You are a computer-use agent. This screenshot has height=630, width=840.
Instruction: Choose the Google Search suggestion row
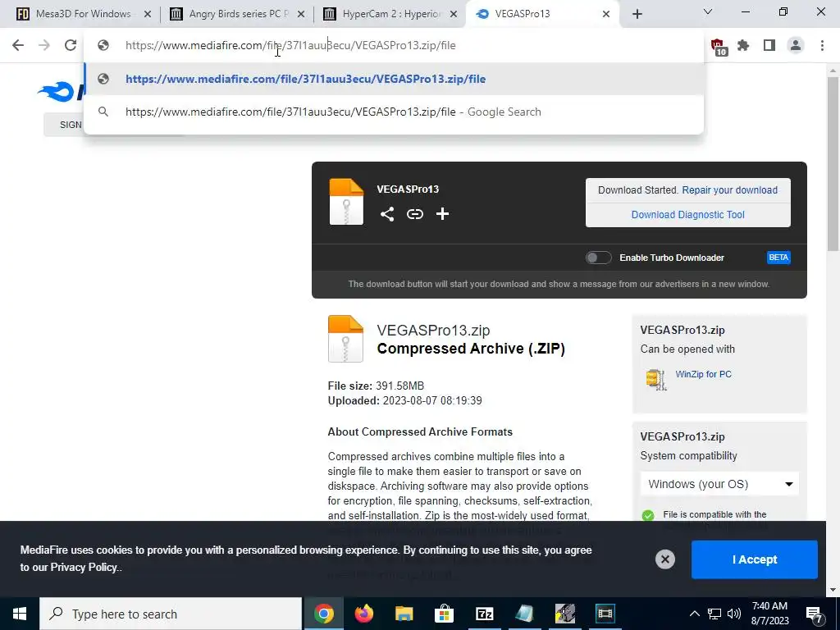[394, 112]
